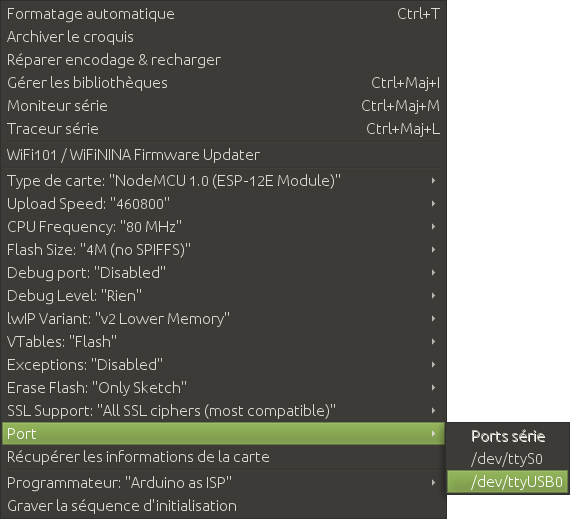
Task: Expand lwIP Variant submenu
Action: [x=223, y=319]
